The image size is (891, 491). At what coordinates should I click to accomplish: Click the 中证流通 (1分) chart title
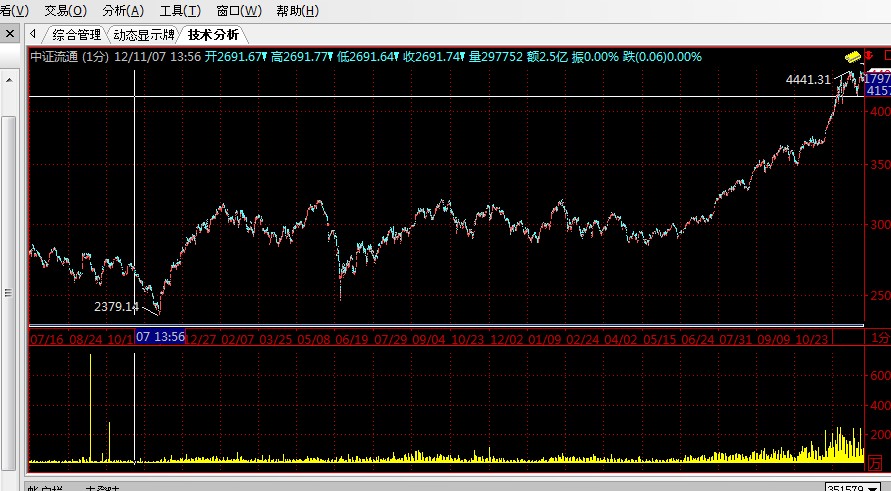pos(69,57)
